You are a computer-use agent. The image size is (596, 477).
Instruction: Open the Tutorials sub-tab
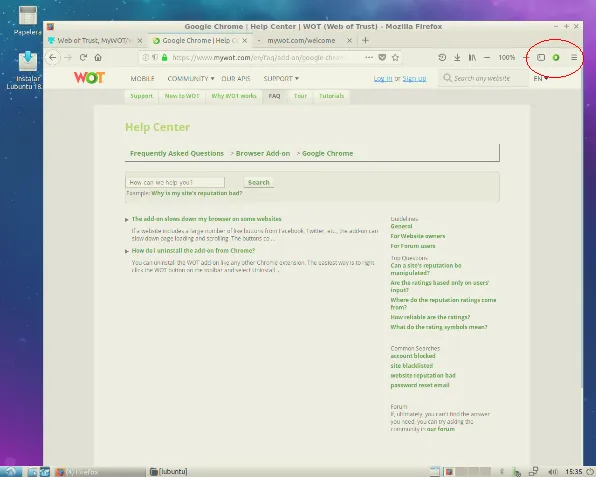pyautogui.click(x=331, y=96)
